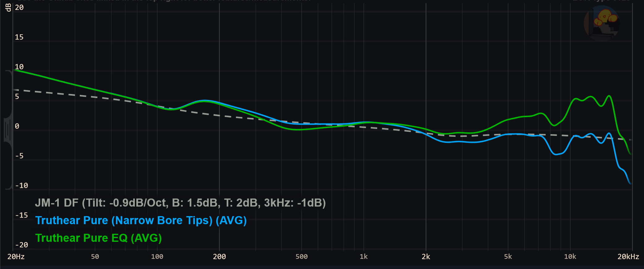Click the circular avatar watermark logo
Viewport: 644px width, 269px height.
tap(602, 23)
